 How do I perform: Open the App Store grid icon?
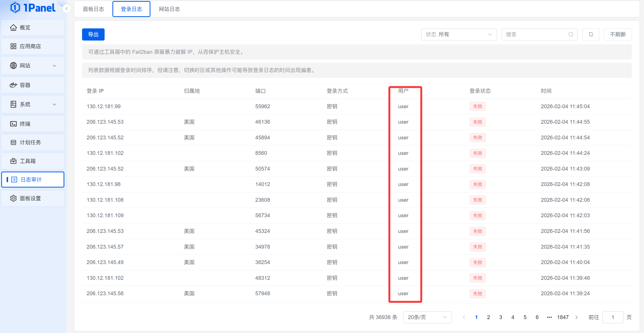13,46
